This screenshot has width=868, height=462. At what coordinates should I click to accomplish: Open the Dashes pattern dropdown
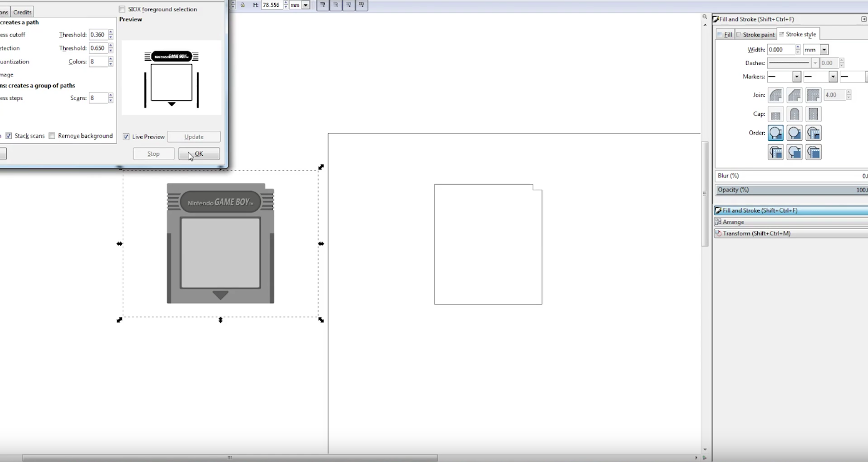[815, 63]
